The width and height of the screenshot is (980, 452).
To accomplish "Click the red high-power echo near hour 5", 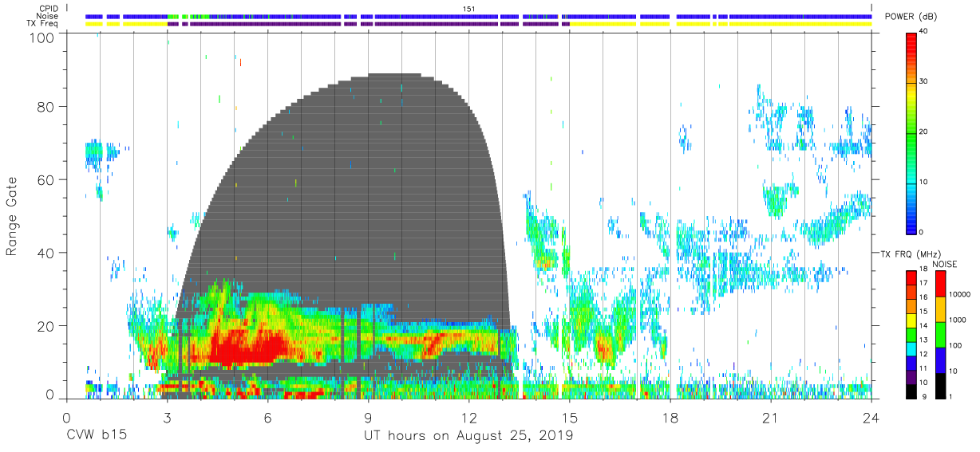I will 247,348.
